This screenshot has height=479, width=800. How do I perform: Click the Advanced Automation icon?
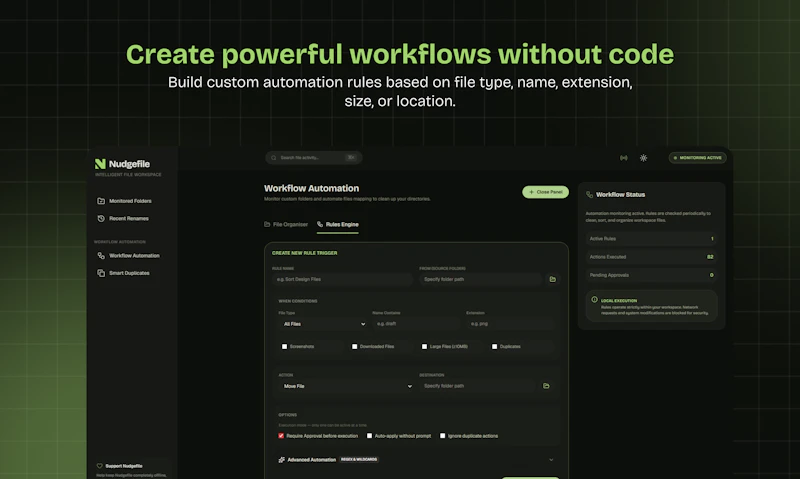click(282, 460)
